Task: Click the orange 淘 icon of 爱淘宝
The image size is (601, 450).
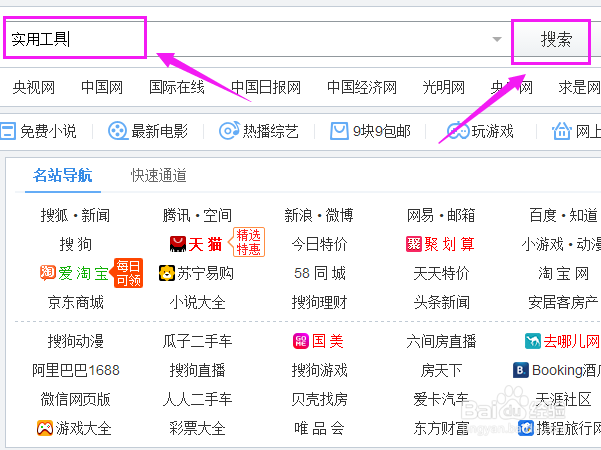Action: (48, 273)
